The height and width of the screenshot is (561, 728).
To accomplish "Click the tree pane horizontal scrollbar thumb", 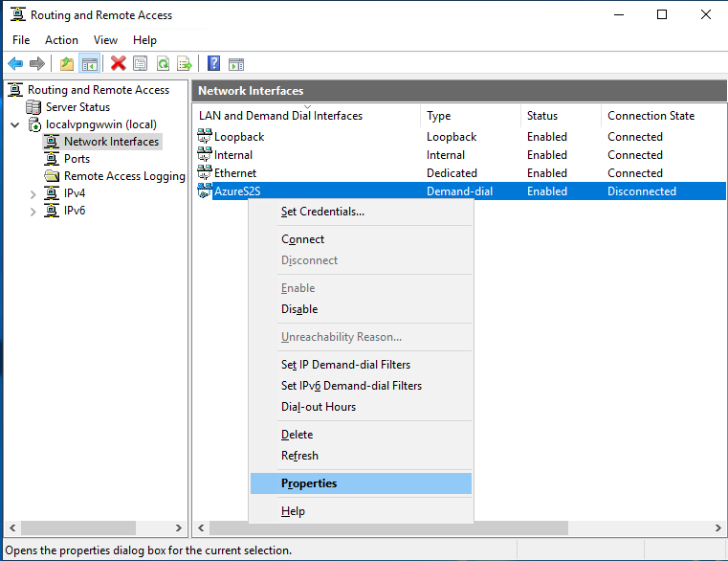I will point(78,528).
